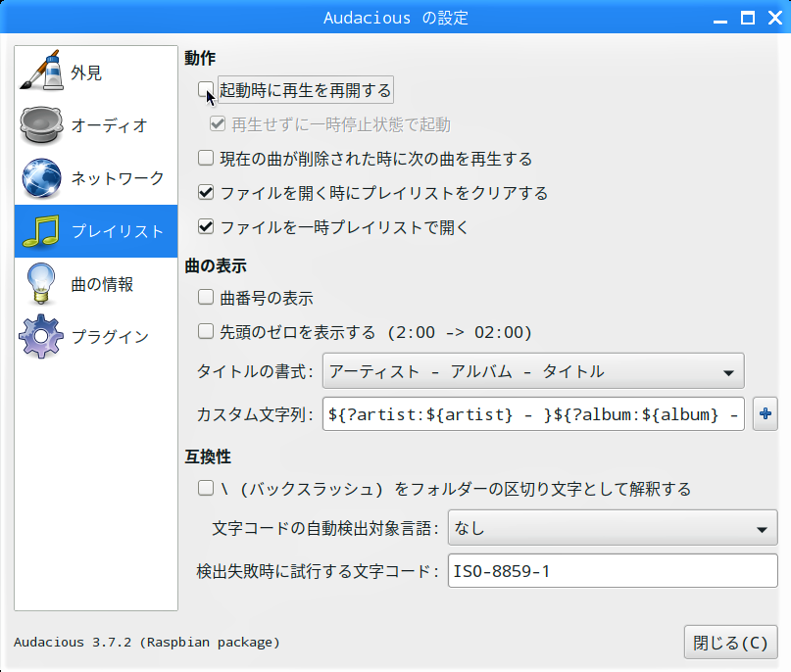Click the blue plus icon beside カスタム文字列
This screenshot has width=791, height=672.
766,414
